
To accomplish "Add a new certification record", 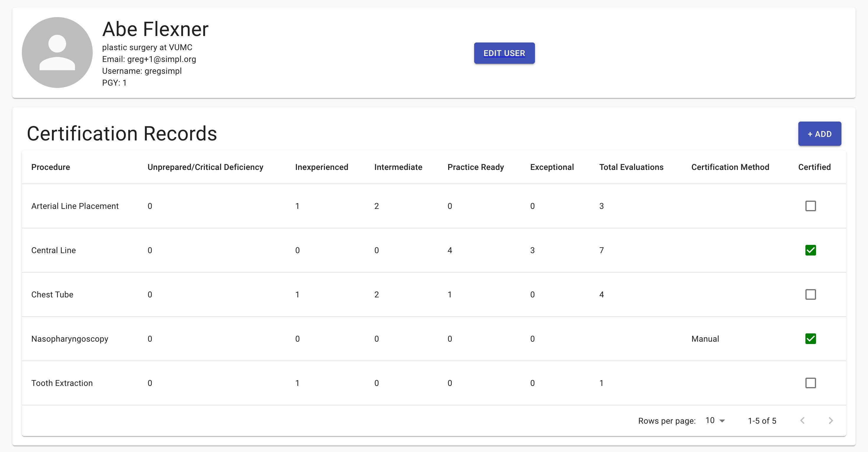I will click(819, 134).
